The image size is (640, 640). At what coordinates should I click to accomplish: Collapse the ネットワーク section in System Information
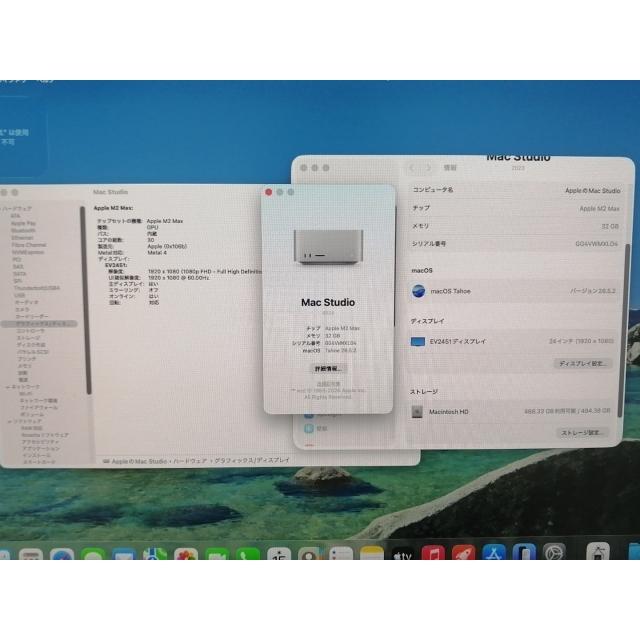click(8, 387)
